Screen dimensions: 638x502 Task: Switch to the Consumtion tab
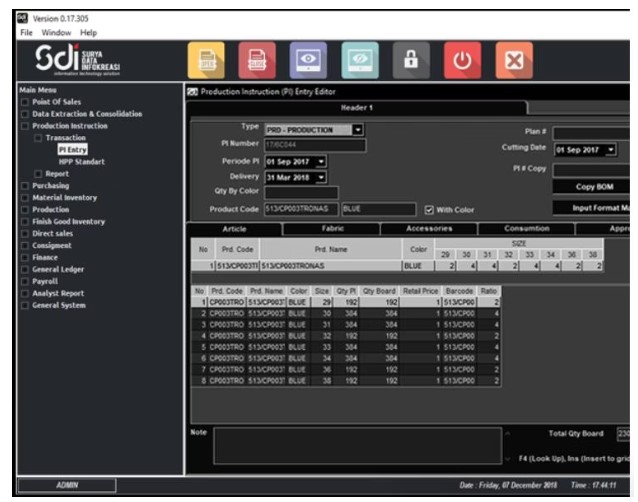pos(527,229)
